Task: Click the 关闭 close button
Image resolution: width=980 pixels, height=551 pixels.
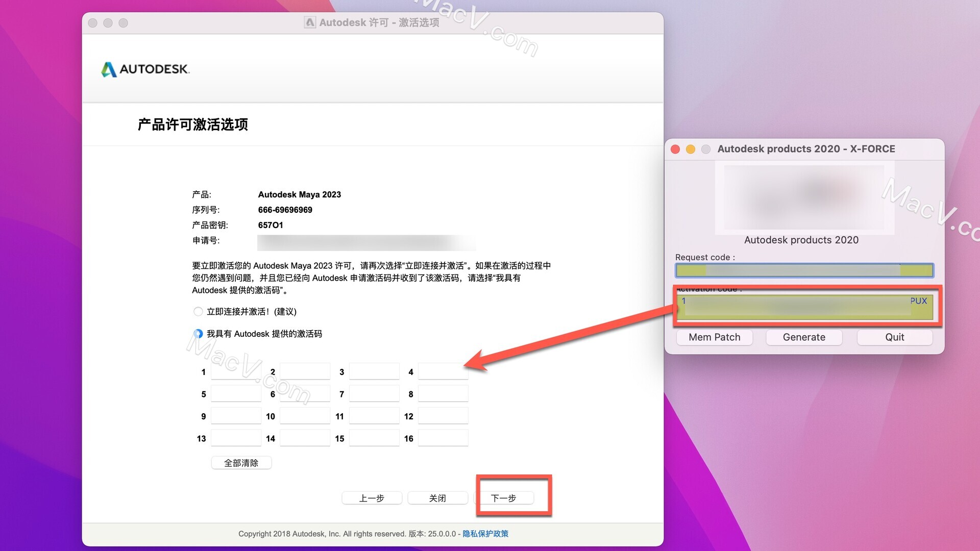Action: click(x=437, y=498)
